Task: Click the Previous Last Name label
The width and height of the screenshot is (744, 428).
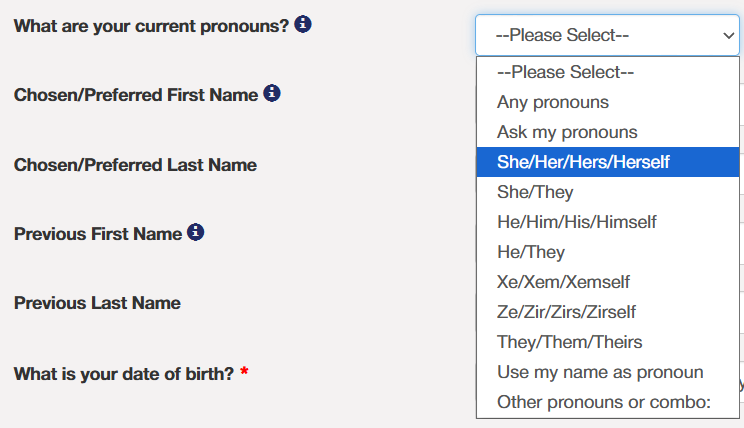Action: [x=97, y=303]
